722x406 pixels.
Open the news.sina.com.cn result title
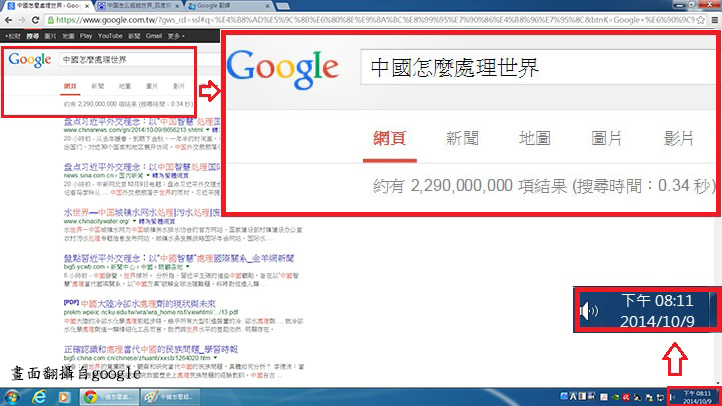point(142,167)
